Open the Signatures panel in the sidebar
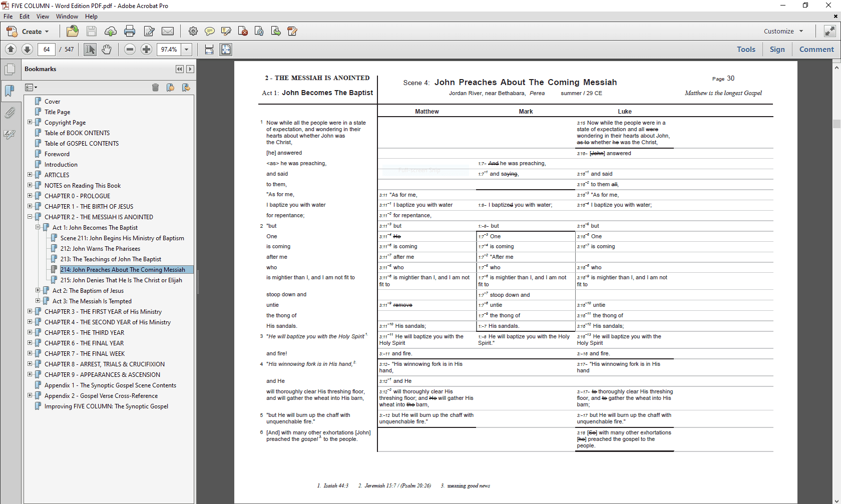Viewport: 841px width, 504px height. click(x=10, y=134)
